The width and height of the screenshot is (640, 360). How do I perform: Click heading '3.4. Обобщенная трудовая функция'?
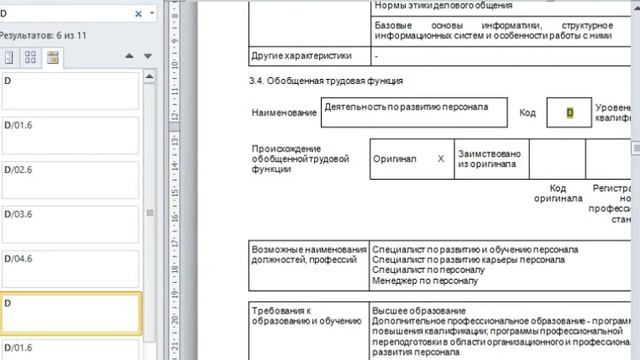[326, 81]
